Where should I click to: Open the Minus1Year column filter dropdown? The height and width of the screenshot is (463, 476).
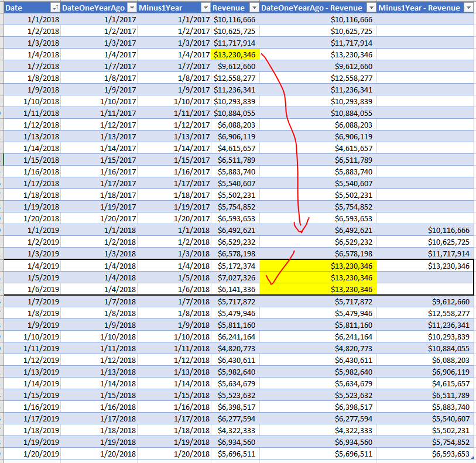tap(206, 8)
